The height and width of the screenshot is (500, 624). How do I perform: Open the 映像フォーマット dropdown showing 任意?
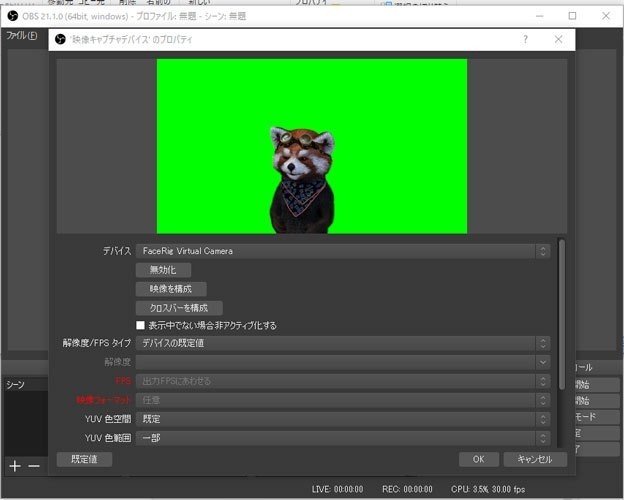[x=343, y=400]
